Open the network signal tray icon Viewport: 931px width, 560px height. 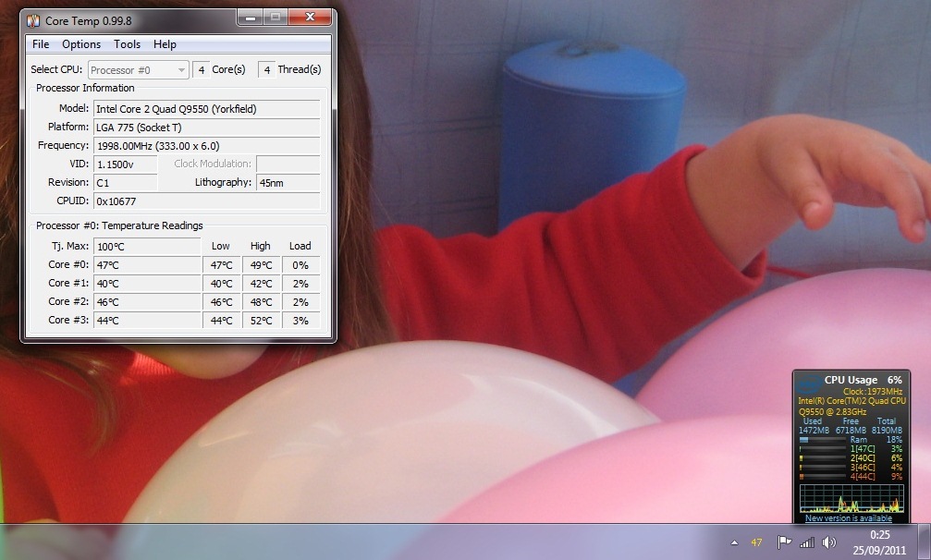pyautogui.click(x=807, y=542)
